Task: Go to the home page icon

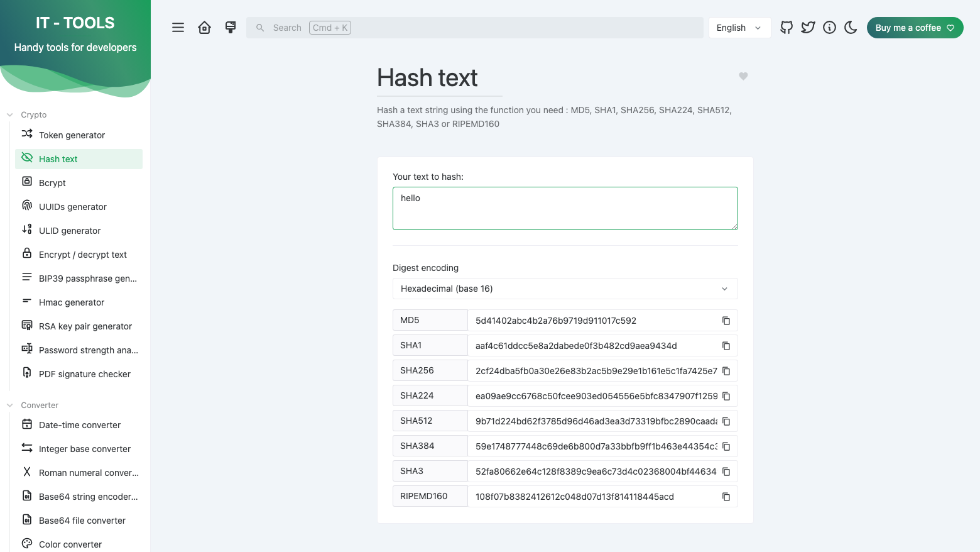Action: coord(204,28)
